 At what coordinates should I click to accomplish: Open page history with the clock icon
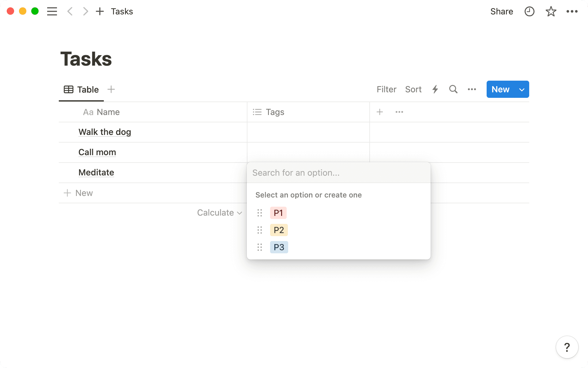pyautogui.click(x=529, y=11)
